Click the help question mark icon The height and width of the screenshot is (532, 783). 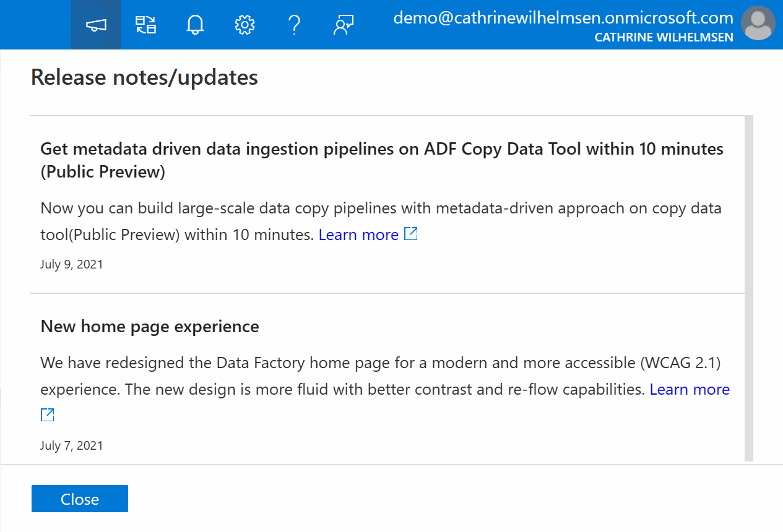pos(295,25)
